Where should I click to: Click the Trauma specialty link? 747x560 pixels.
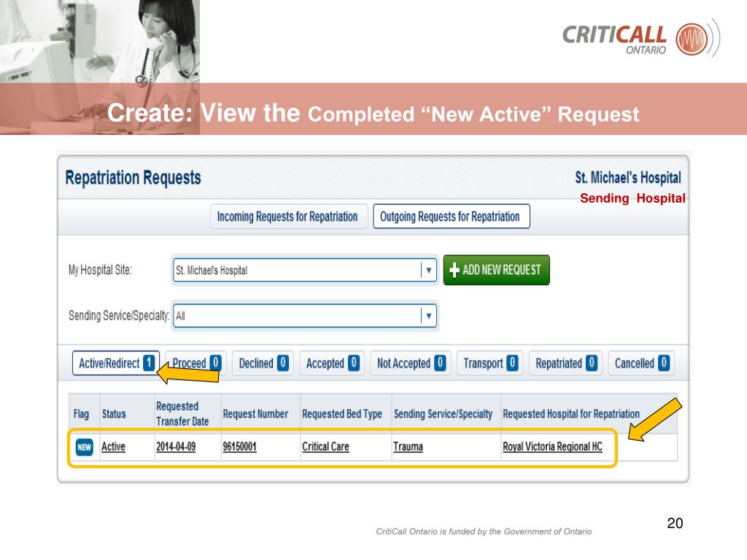409,447
